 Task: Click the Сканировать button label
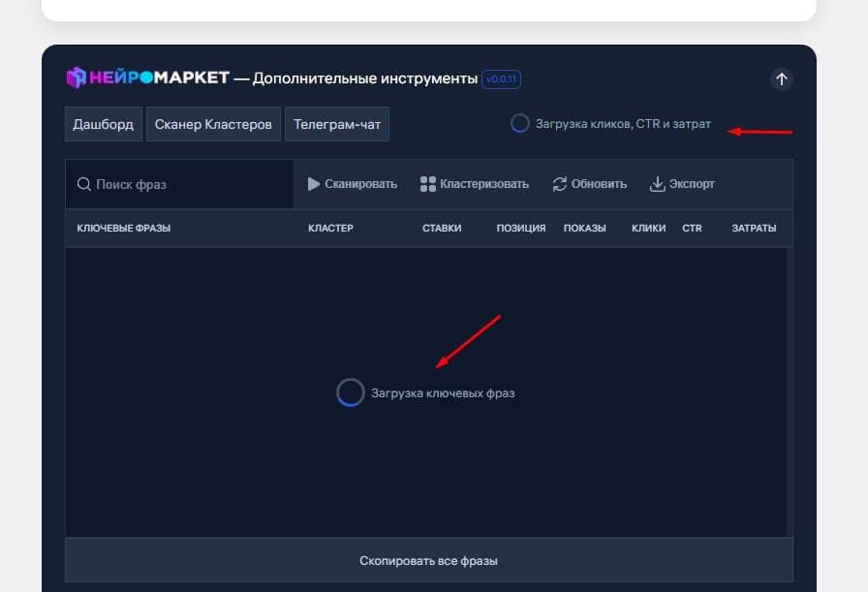[360, 184]
